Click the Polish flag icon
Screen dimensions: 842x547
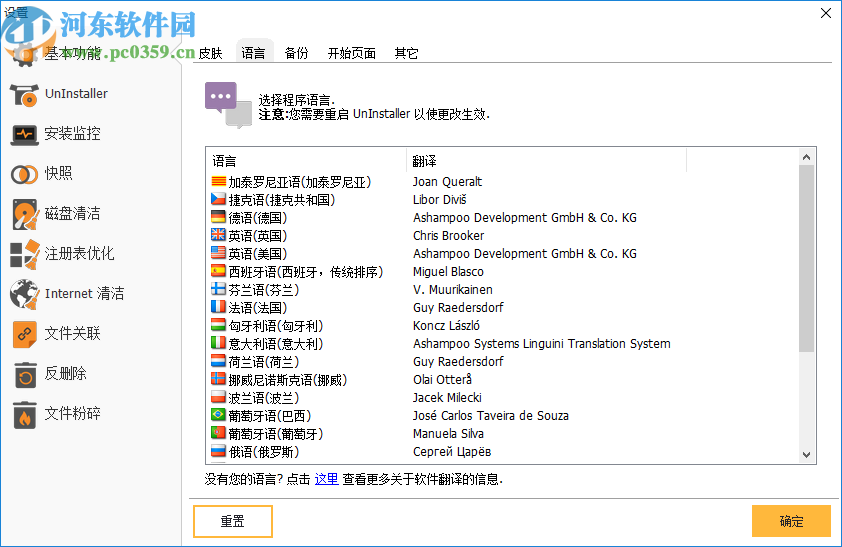[x=218, y=397]
